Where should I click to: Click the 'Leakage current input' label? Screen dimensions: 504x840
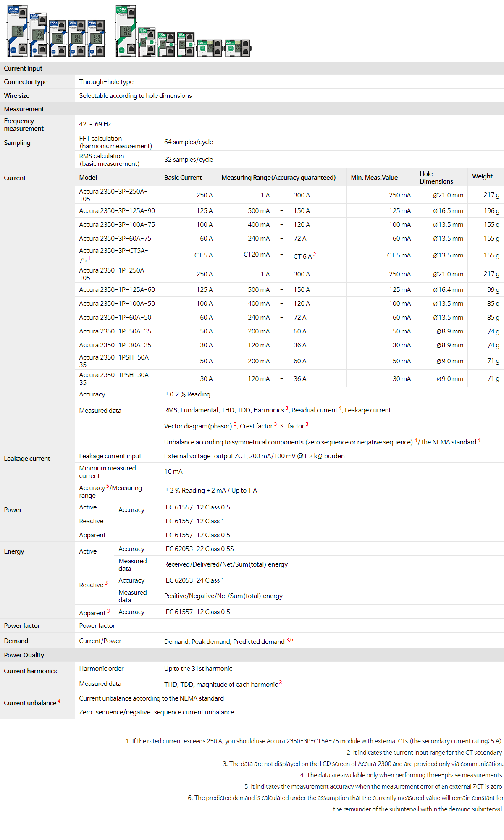point(110,456)
